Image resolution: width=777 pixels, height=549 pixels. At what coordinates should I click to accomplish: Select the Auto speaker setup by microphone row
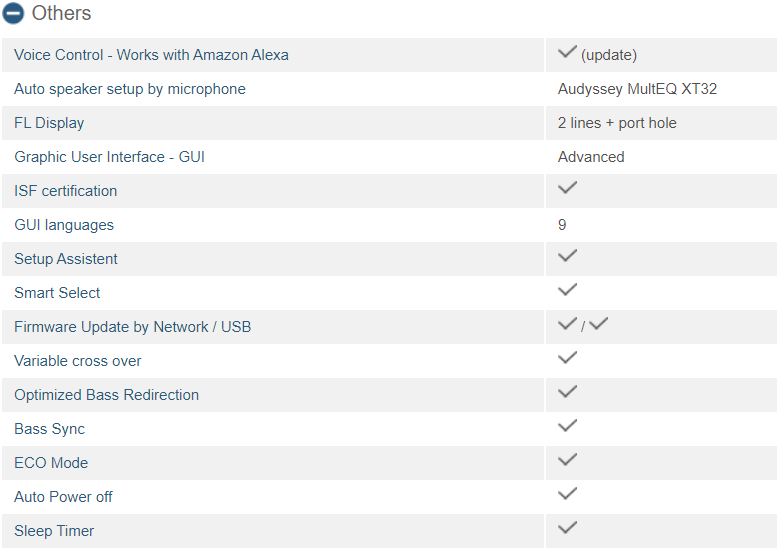pyautogui.click(x=388, y=89)
